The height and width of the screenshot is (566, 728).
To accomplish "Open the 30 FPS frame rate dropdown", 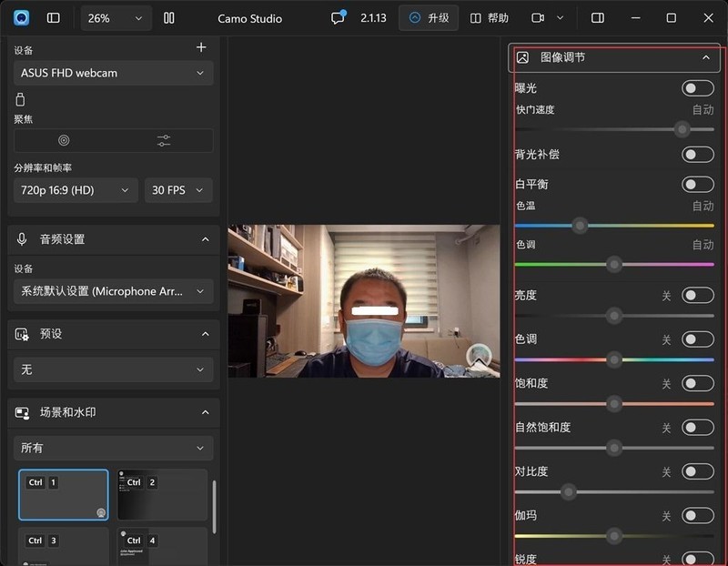I will [178, 190].
